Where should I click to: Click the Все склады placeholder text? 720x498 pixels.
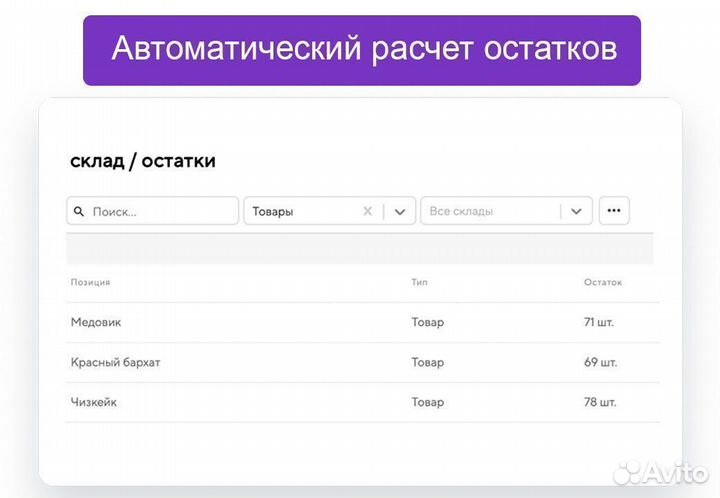pyautogui.click(x=461, y=211)
